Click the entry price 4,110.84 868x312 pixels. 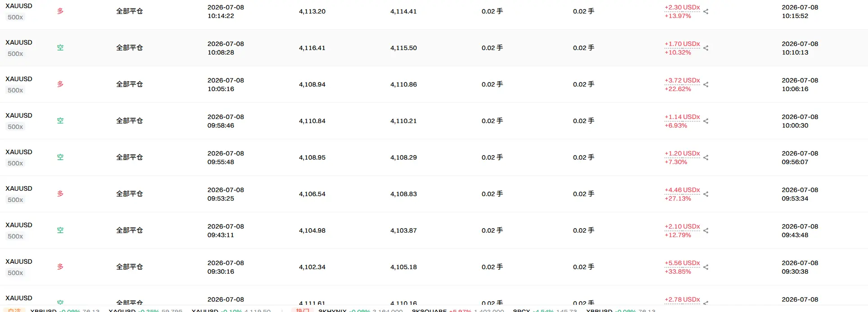[312, 121]
